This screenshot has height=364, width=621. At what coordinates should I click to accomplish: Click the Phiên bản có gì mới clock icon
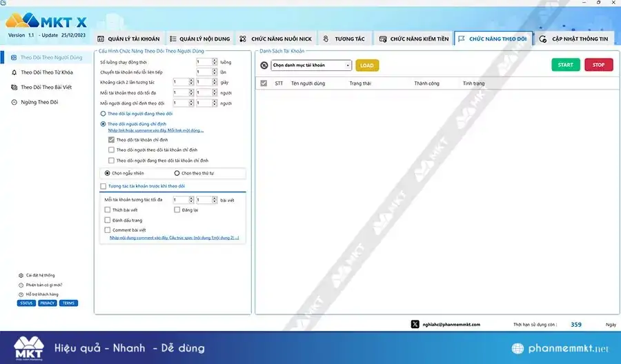[x=21, y=285]
